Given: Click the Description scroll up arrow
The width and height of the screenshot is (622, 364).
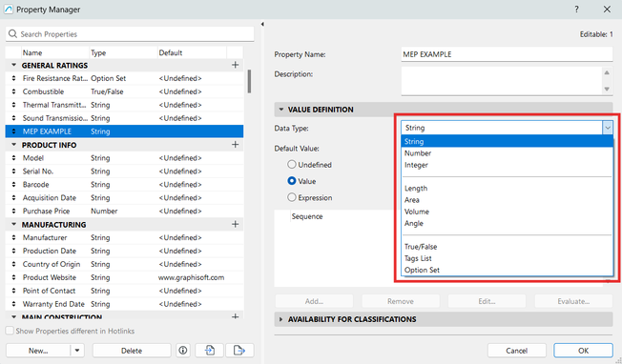Looking at the screenshot, I should (x=607, y=72).
